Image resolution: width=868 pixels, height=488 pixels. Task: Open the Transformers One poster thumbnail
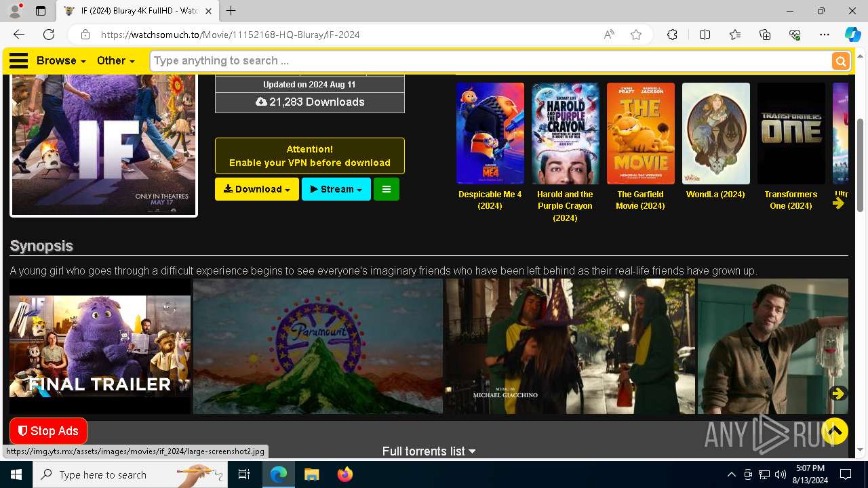(791, 134)
